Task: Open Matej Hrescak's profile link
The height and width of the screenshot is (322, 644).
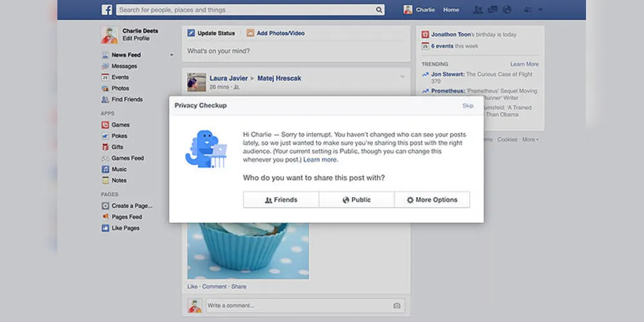Action: 279,78
